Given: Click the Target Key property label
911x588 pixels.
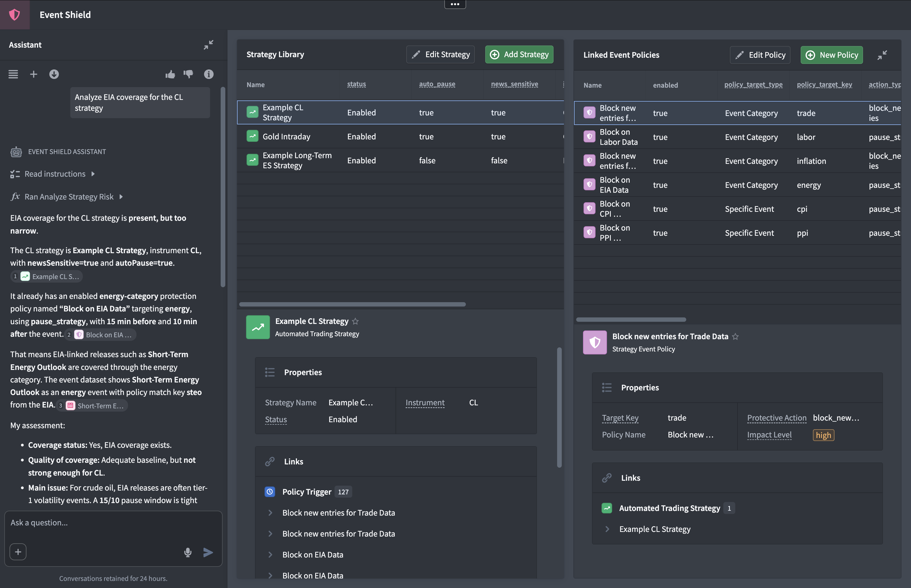Looking at the screenshot, I should (x=620, y=418).
